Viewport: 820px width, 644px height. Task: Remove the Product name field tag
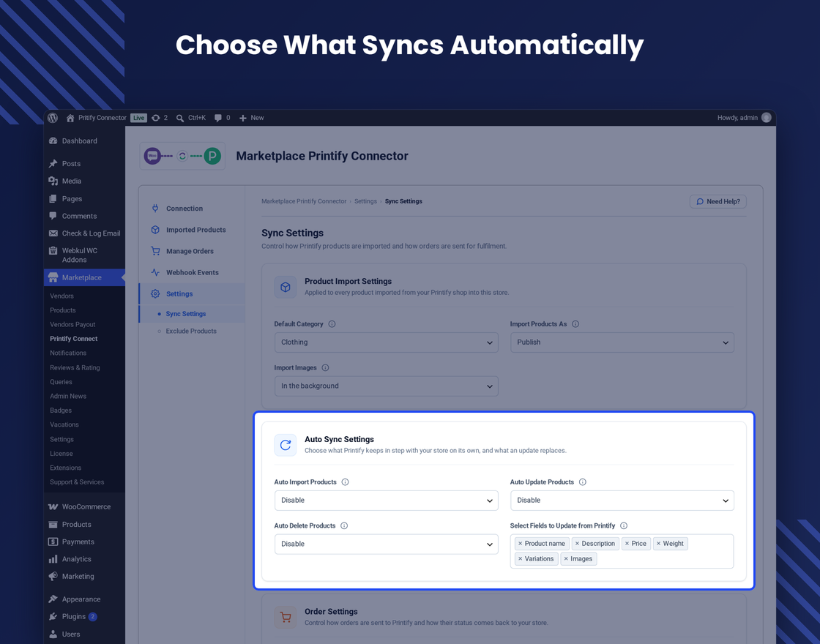(x=521, y=544)
